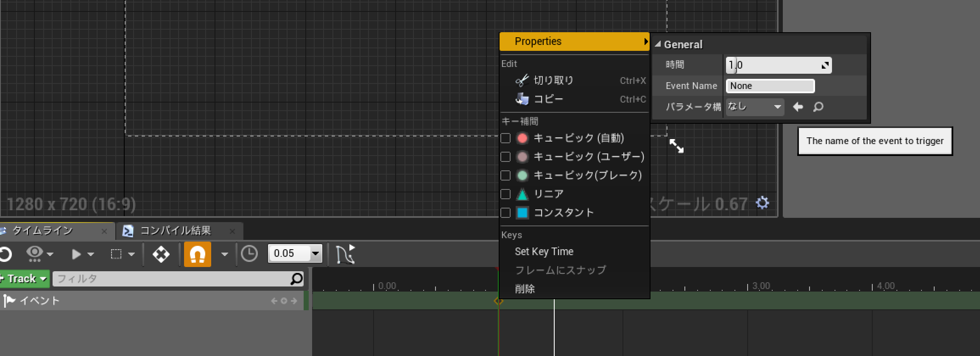Click the filter magnifier icon

pos(297,278)
